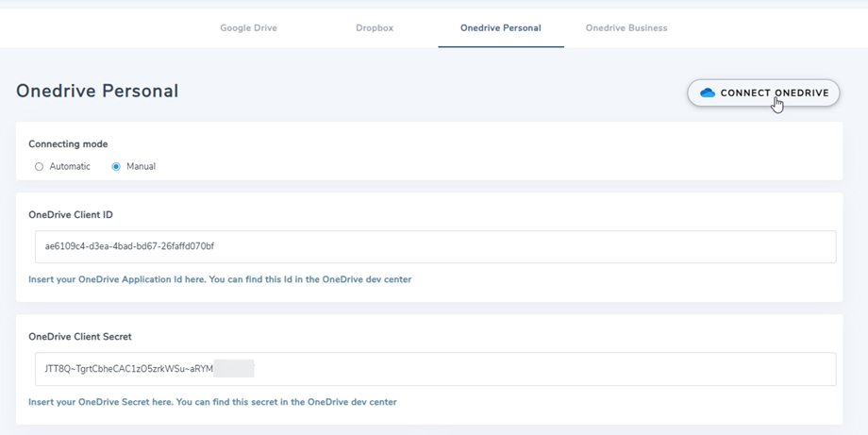The height and width of the screenshot is (435, 868).
Task: Click the 'Connecting mode' label
Action: 68,143
